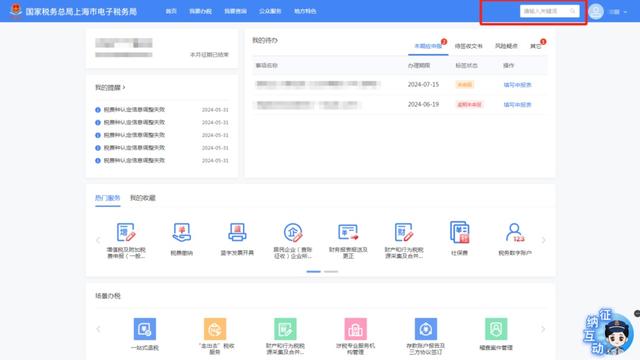The height and width of the screenshot is (360, 640).
Task: Focus the keyword search input field
Action: [x=545, y=11]
